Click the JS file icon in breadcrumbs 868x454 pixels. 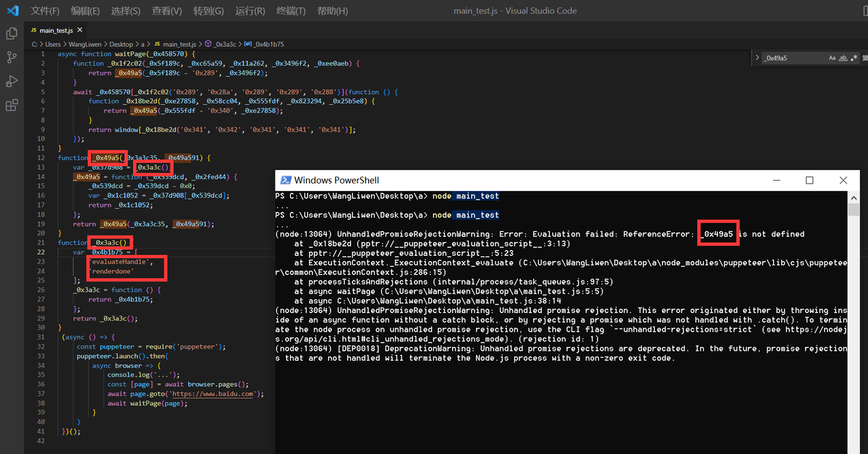pos(158,43)
